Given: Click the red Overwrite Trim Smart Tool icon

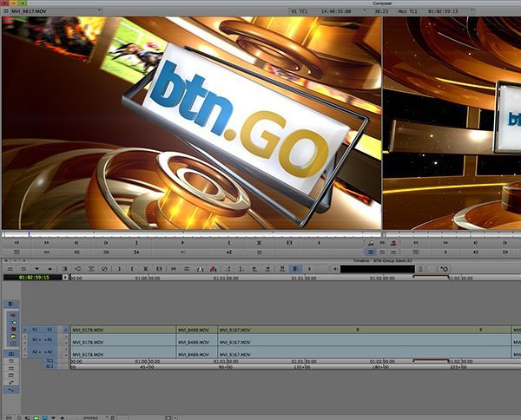Looking at the screenshot, I should (13, 330).
